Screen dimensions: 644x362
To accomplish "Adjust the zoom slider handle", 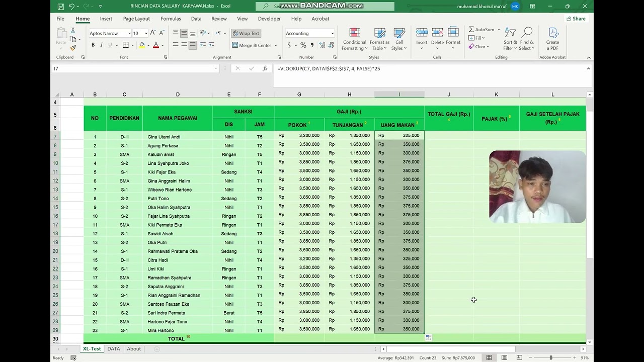I will click(x=550, y=357).
